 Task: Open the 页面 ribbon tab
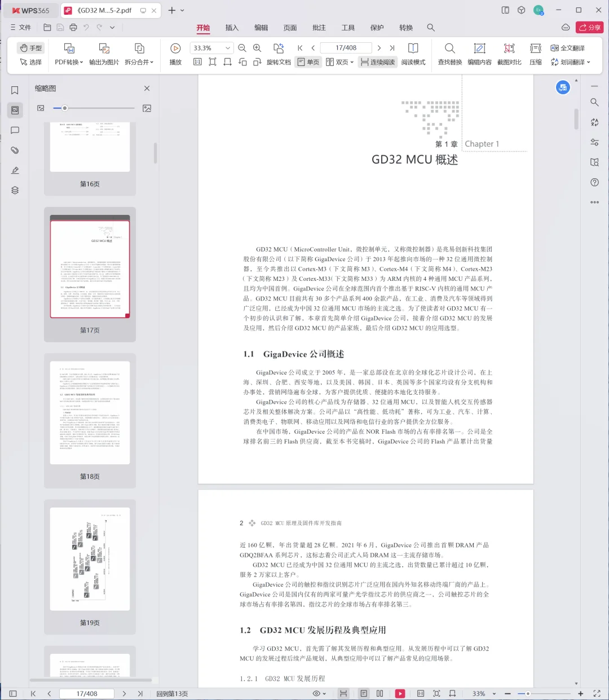click(x=290, y=28)
